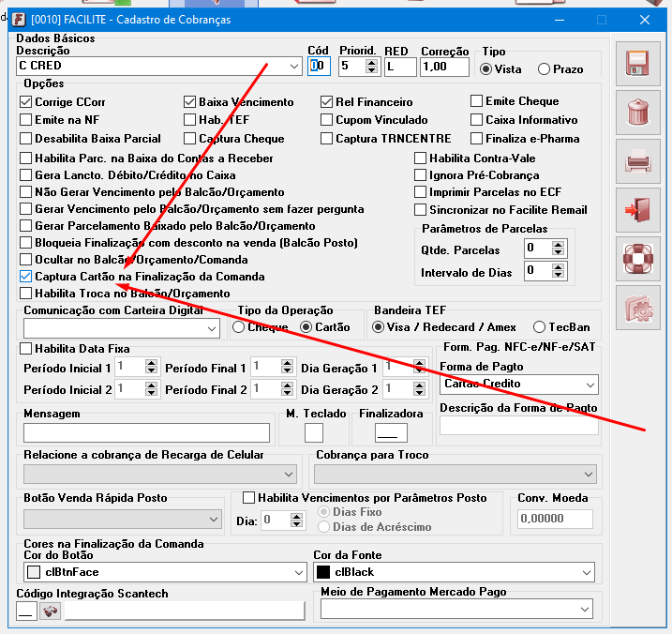Check Habilita Troca no Balcão/Orçamento
Viewport: 672px width, 634px height.
pos(25,294)
